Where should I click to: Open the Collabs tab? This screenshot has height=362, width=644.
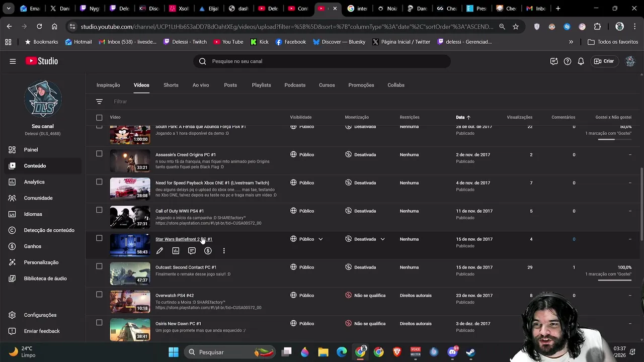pyautogui.click(x=396, y=85)
